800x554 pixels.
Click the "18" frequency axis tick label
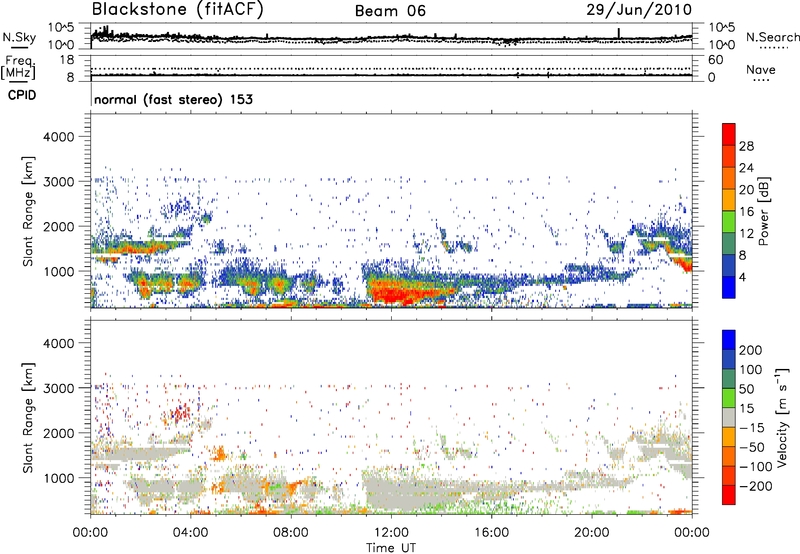[x=66, y=60]
